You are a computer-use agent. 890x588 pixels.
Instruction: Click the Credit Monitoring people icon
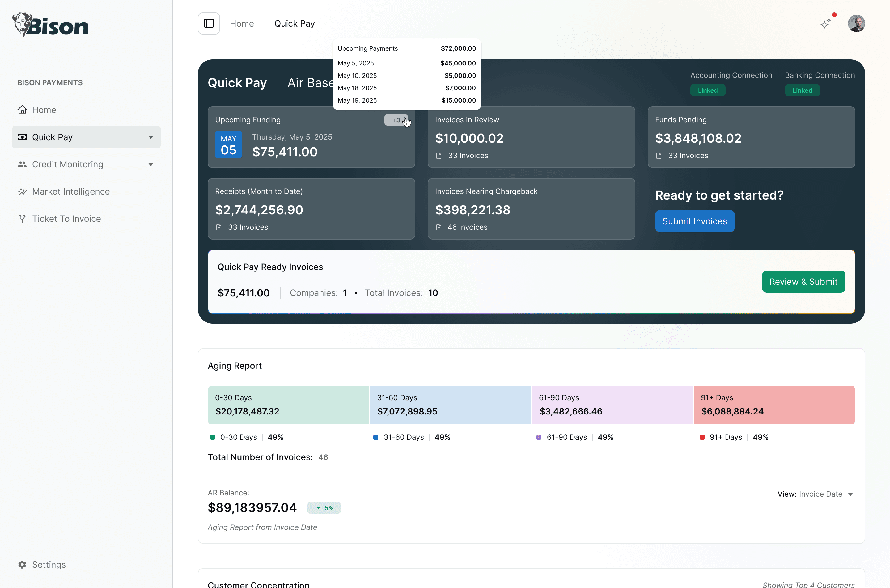[22, 164]
